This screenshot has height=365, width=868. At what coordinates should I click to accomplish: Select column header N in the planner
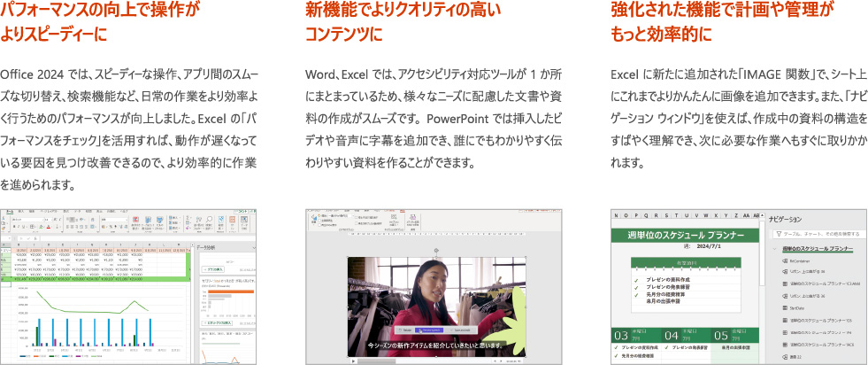(617, 215)
